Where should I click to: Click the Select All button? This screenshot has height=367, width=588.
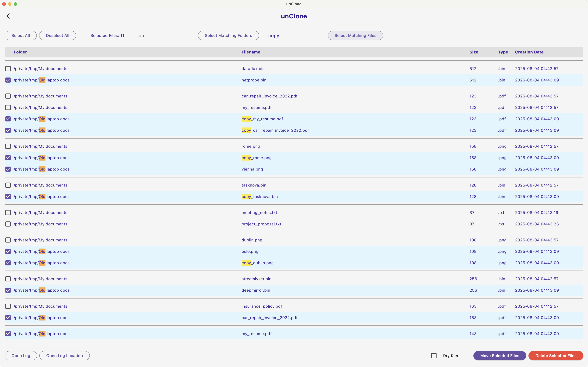point(21,35)
